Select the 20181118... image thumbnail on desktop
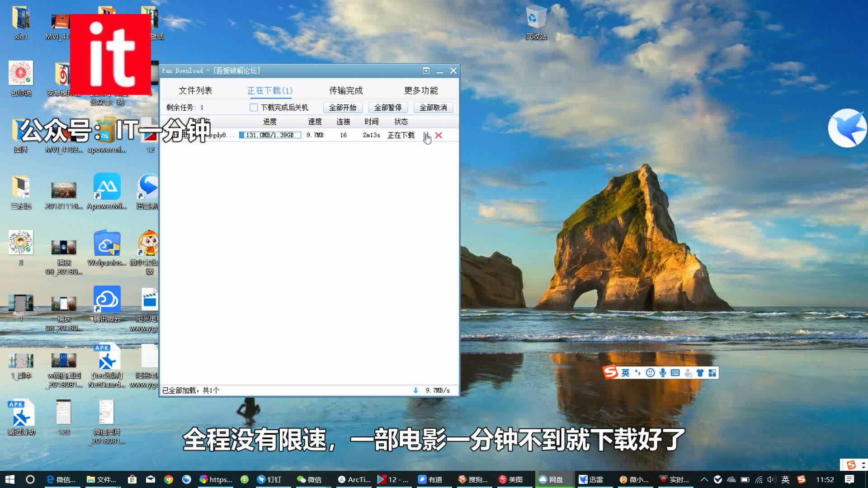Viewport: 868px width, 488px height. pos(64,195)
